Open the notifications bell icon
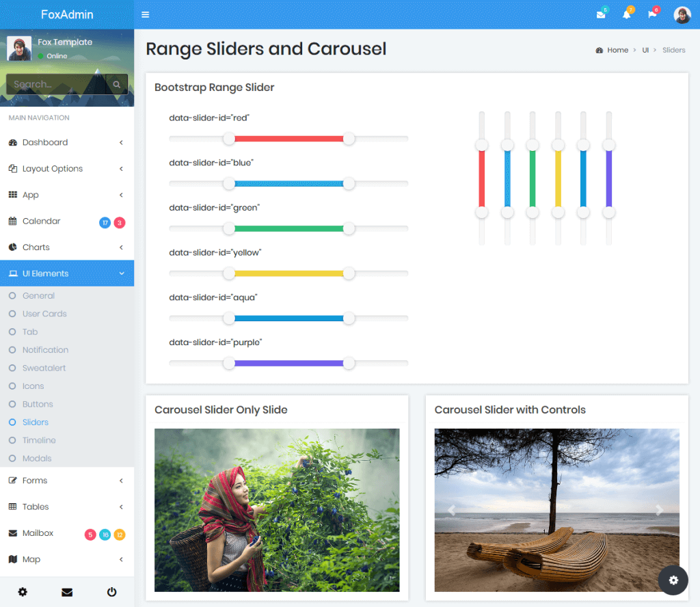This screenshot has height=607, width=700. (627, 14)
